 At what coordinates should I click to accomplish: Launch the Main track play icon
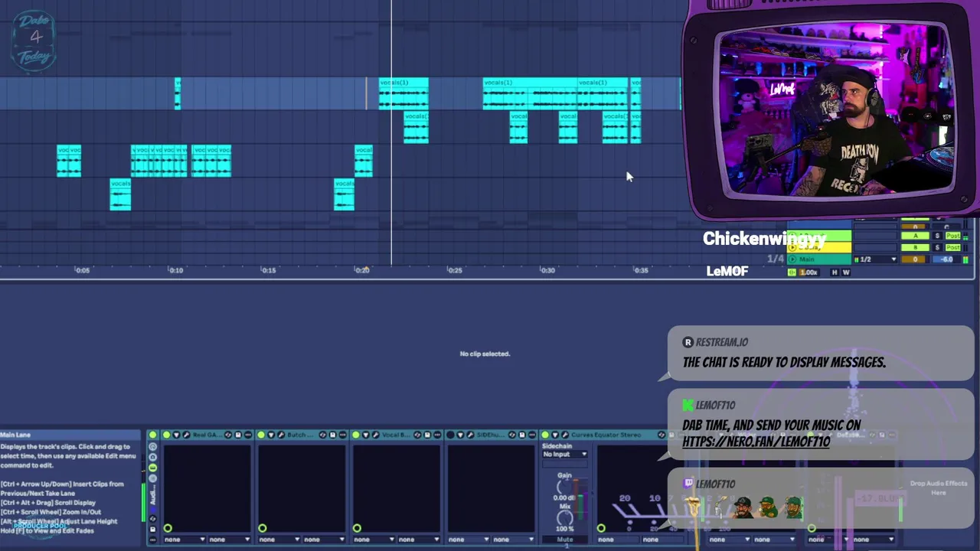[792, 259]
